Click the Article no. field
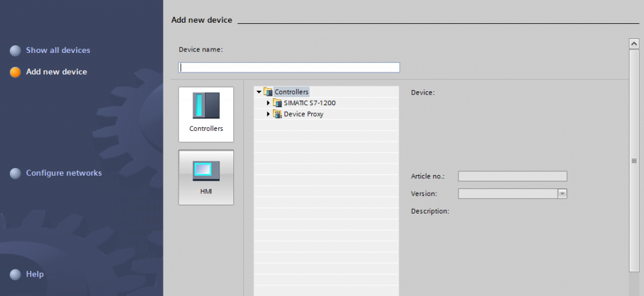The height and width of the screenshot is (296, 644). point(512,176)
